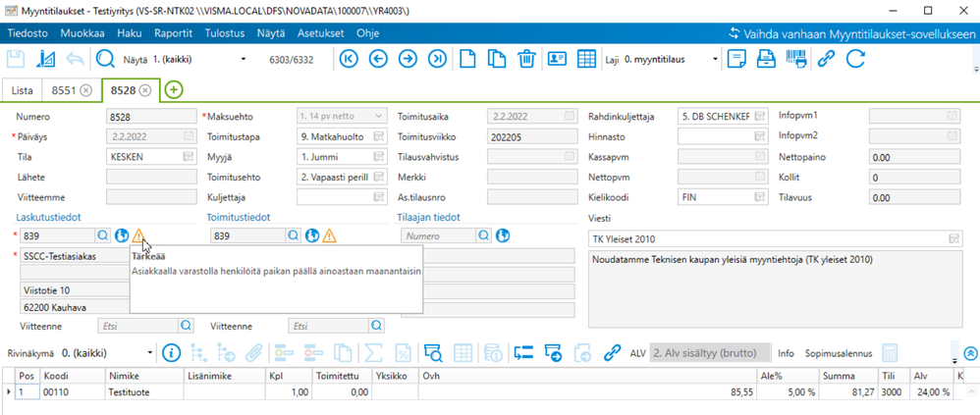The image size is (980, 415).
Task: Close the 8551 tab
Action: (x=86, y=90)
